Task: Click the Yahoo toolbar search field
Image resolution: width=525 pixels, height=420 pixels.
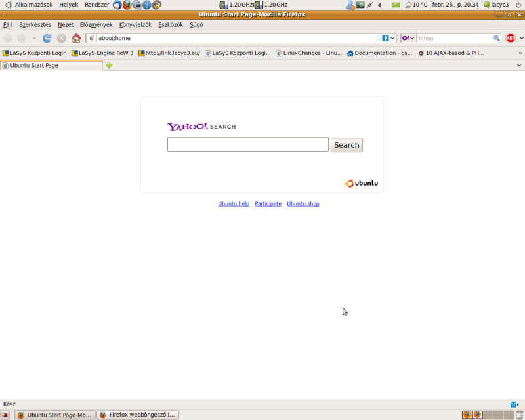Action: pyautogui.click(x=454, y=38)
